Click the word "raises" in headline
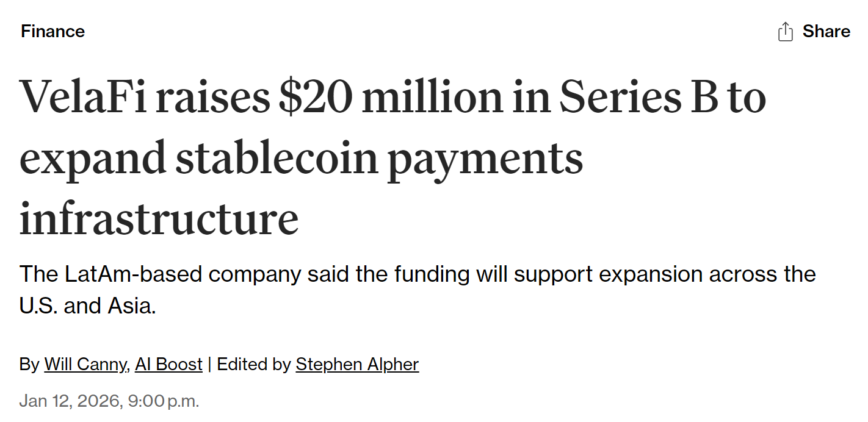This screenshot has height=422, width=868. pyautogui.click(x=212, y=98)
